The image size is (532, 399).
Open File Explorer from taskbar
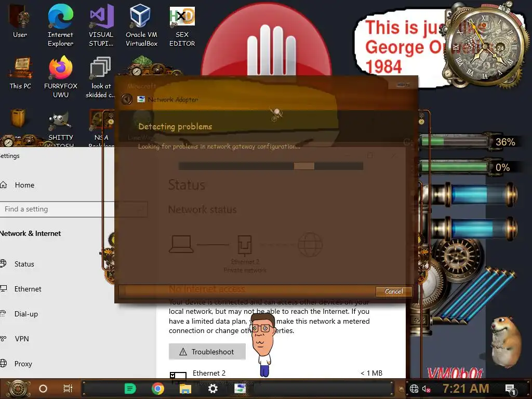[185, 389]
